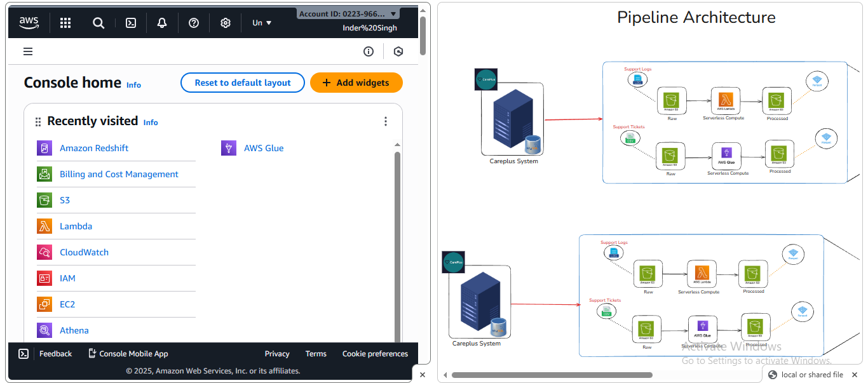The height and width of the screenshot is (383, 868).
Task: Click the search magnifier icon
Action: coord(98,23)
